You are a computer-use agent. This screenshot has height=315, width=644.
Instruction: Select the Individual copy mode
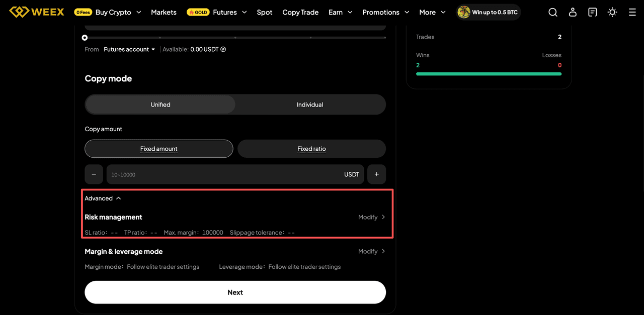310,104
